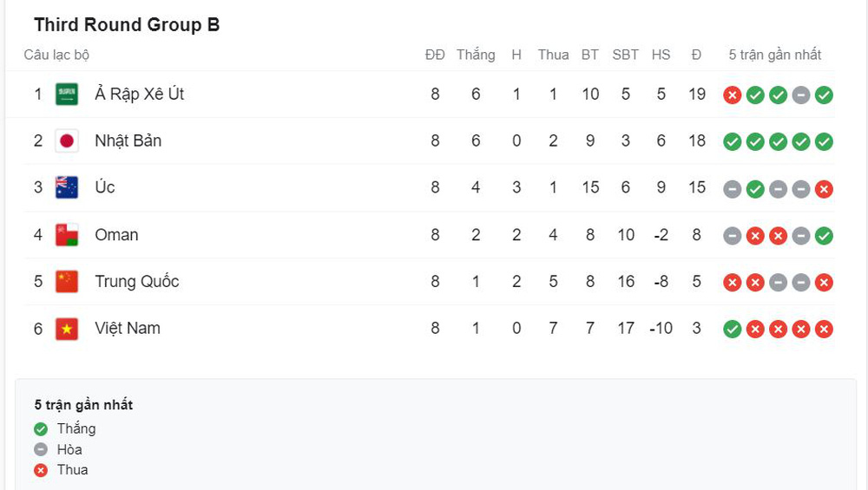Image resolution: width=868 pixels, height=490 pixels.
Task: Click the Saudi Arabia flag icon
Action: click(x=67, y=94)
